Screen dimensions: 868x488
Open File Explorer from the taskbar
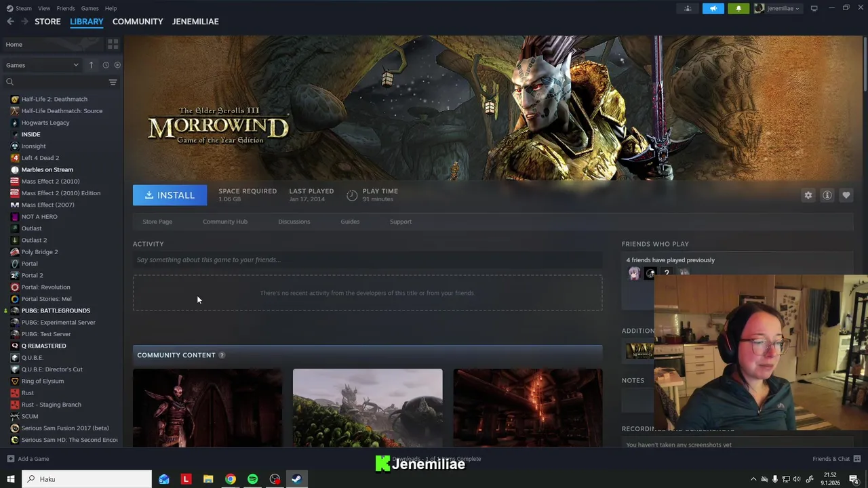pyautogui.click(x=208, y=479)
